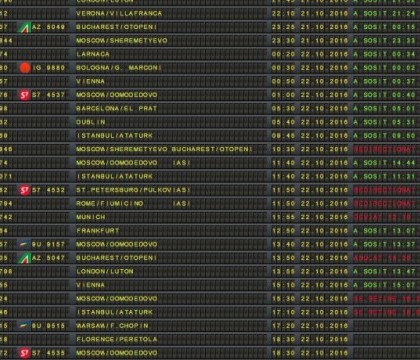Click the status A SOSIT 13:47
Screen dimensions: 420x360
click(x=384, y=272)
